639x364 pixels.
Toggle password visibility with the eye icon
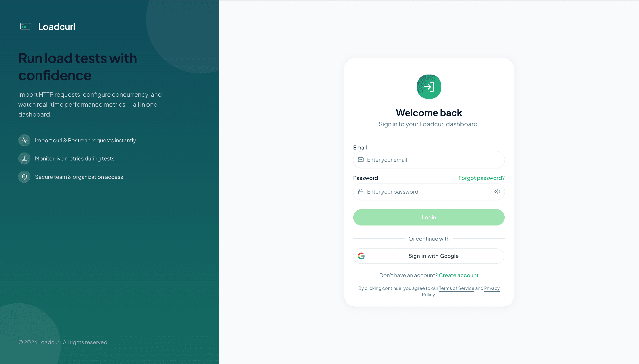pyautogui.click(x=497, y=192)
